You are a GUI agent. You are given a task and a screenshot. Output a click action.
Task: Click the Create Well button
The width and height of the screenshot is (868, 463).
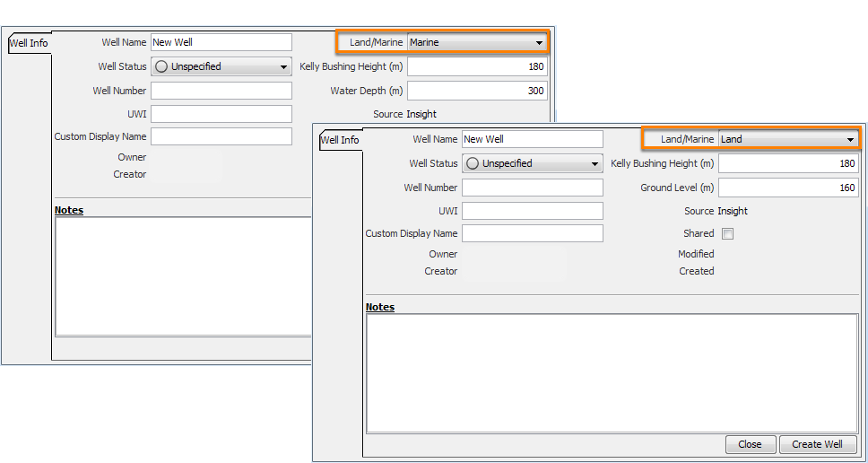point(818,444)
